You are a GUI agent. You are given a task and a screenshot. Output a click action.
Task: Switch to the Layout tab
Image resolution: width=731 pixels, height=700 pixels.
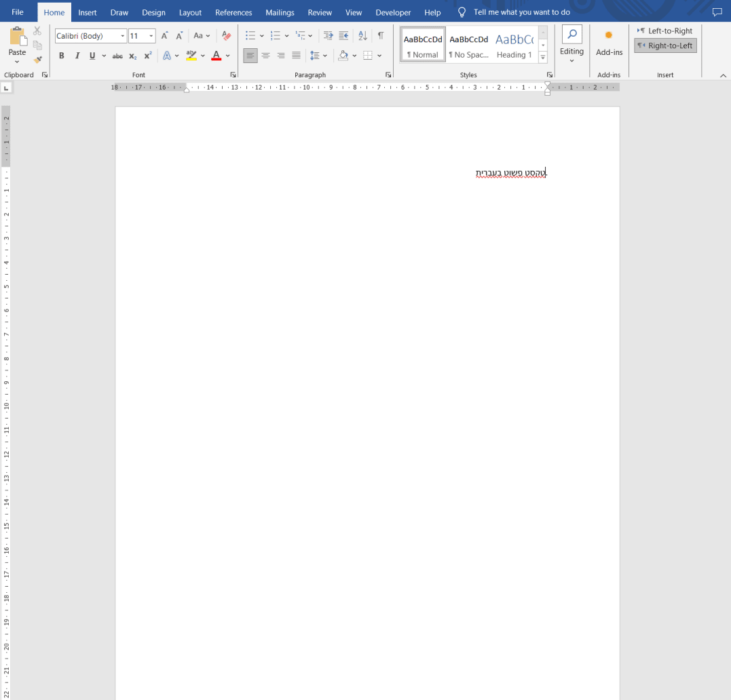pyautogui.click(x=190, y=13)
